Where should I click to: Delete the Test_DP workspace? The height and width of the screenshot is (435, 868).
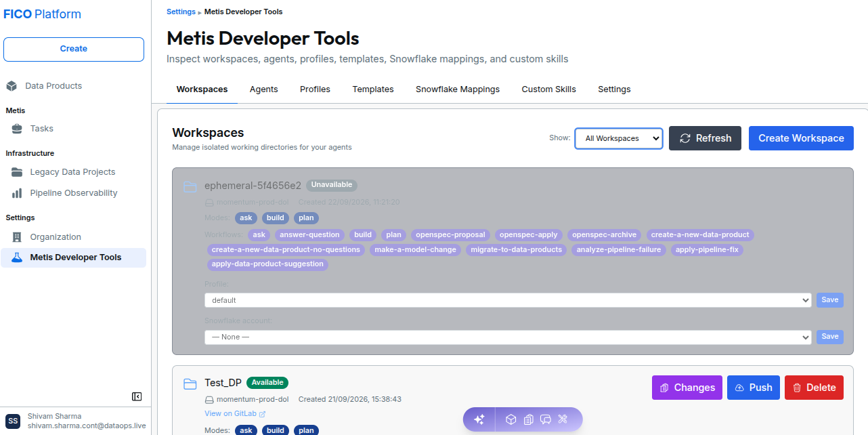tap(814, 388)
